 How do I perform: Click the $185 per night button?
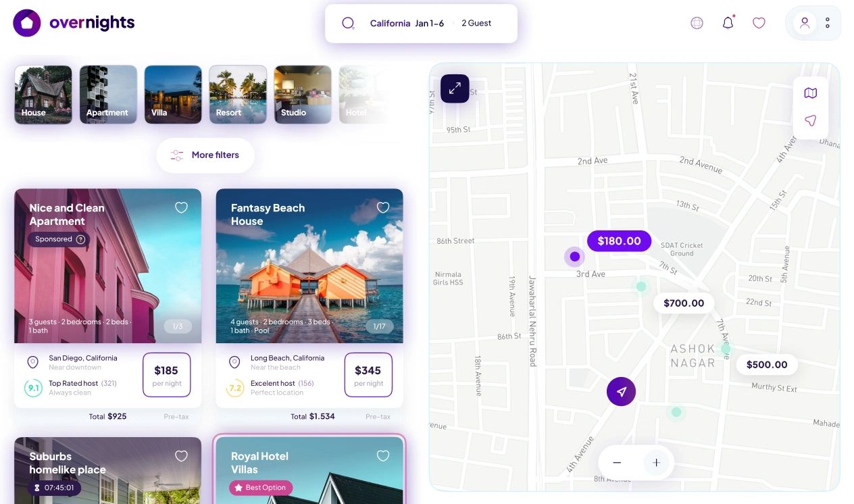click(166, 375)
